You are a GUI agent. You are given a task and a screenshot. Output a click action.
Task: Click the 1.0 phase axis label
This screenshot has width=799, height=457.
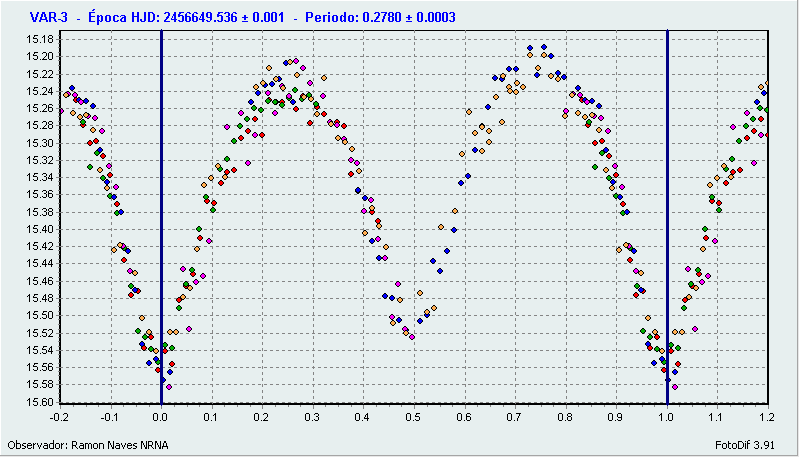click(666, 417)
